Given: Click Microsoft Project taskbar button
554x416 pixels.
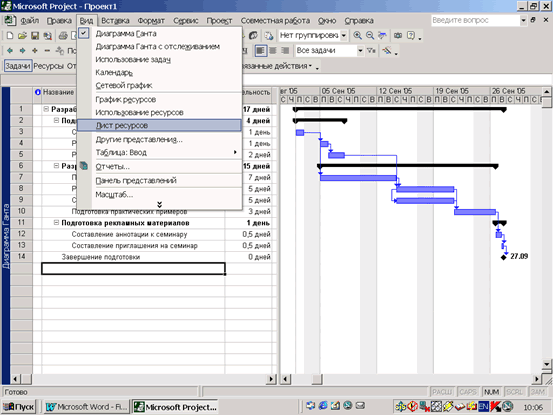Looking at the screenshot, I should click(x=176, y=407).
